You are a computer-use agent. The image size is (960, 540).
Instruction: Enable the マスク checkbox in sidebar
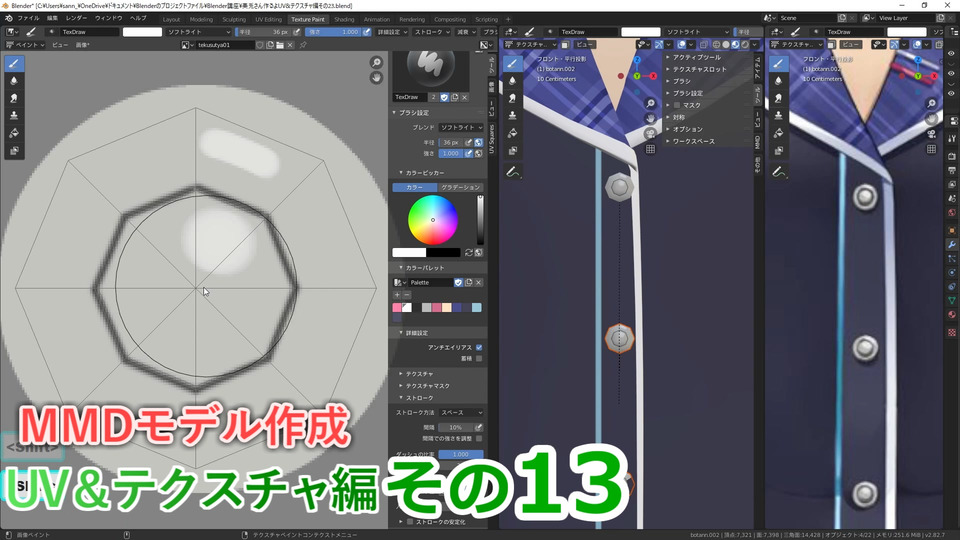[677, 105]
